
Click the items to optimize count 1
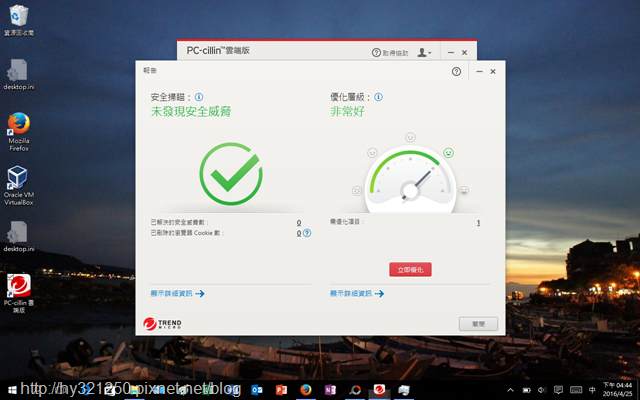tap(478, 223)
